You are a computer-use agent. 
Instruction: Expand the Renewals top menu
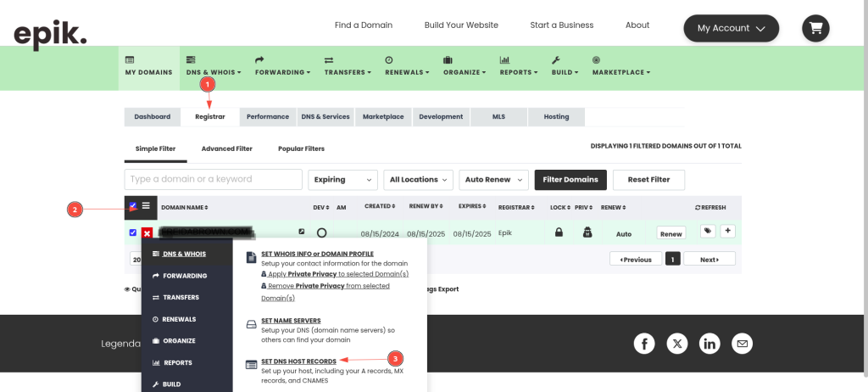tap(407, 67)
